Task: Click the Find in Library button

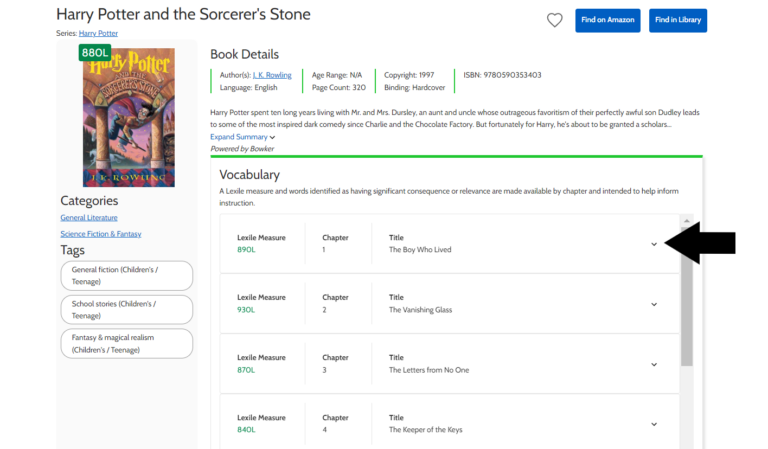Action: coord(680,20)
